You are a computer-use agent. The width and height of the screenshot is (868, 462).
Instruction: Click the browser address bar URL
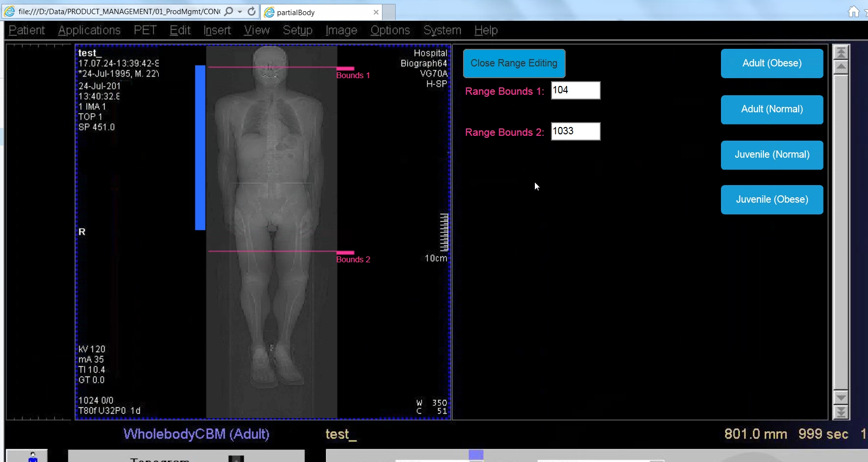click(x=119, y=11)
